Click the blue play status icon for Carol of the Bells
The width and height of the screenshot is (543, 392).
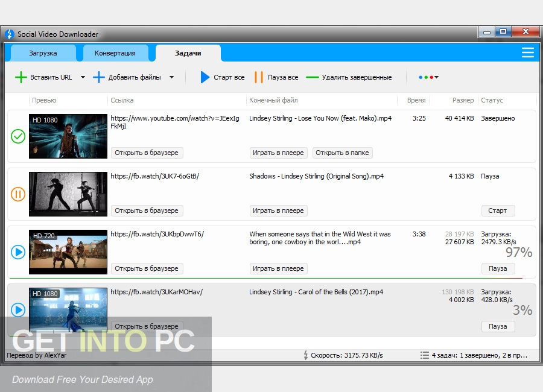tap(18, 309)
